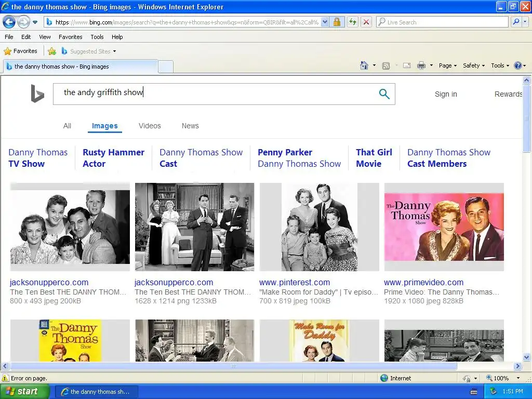Click the Read Mail envelope icon
532x399 pixels.
point(407,65)
